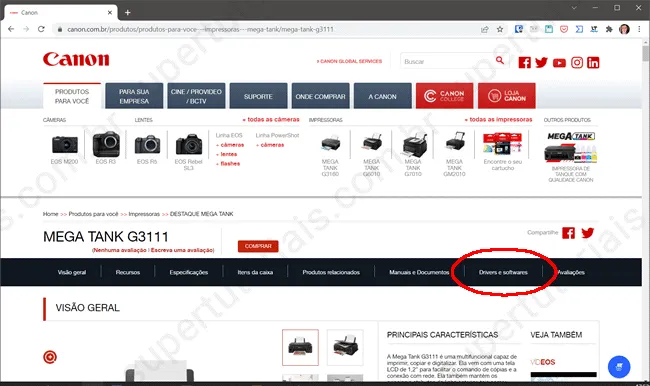Open Canon's Twitter icon in header
Viewport: 650px width, 386px height.
541,62
